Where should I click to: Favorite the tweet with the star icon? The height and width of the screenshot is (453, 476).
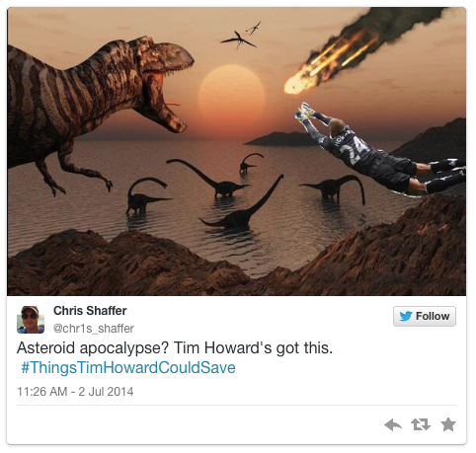(x=448, y=424)
